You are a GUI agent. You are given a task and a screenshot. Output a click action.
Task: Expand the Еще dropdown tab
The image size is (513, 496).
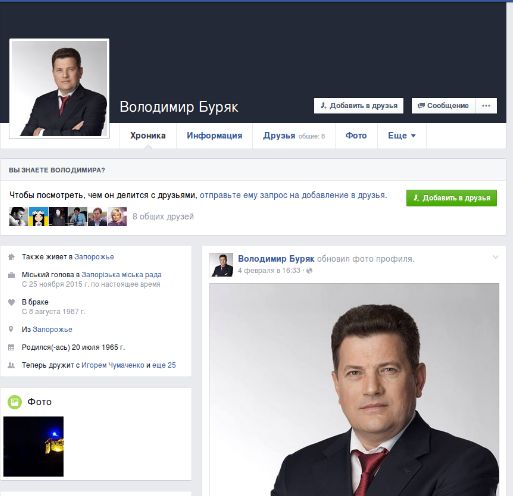[x=402, y=136]
